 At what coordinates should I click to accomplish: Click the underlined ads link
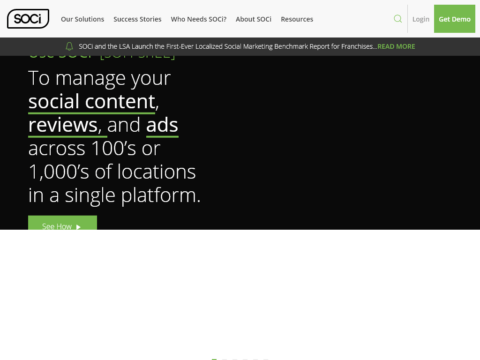click(x=162, y=126)
